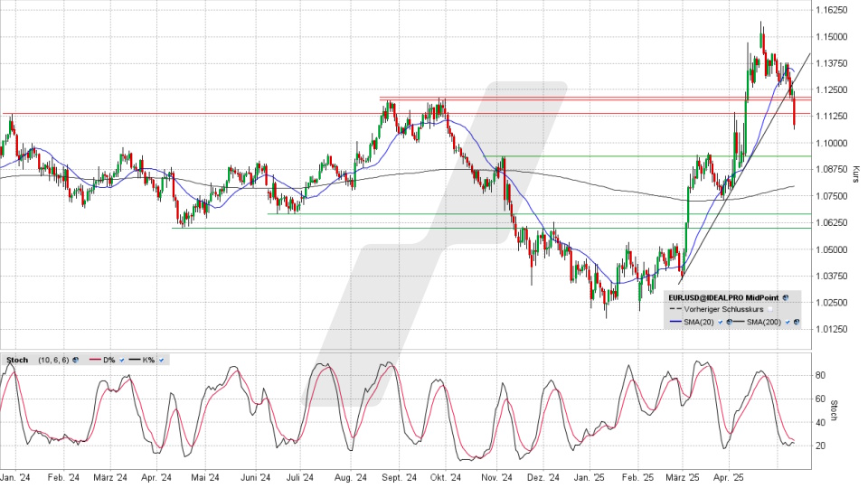The image size is (868, 488).
Task: Click the K% legend label
Action: pyautogui.click(x=148, y=360)
